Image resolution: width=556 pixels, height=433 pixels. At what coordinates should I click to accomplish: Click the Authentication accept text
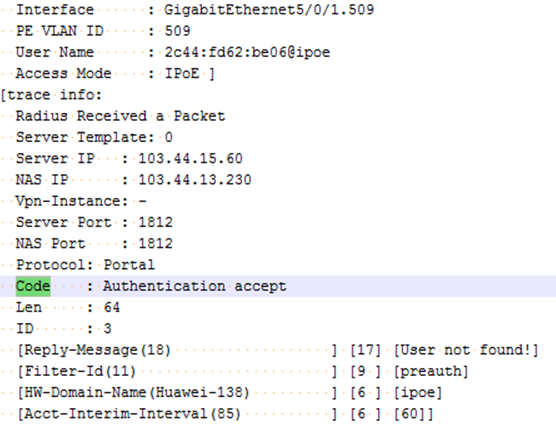coord(195,286)
